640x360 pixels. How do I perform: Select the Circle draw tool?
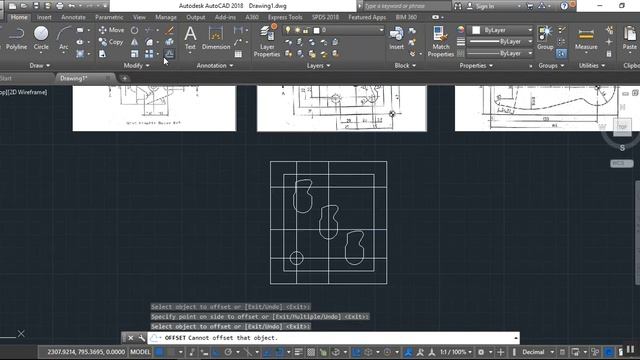41,38
